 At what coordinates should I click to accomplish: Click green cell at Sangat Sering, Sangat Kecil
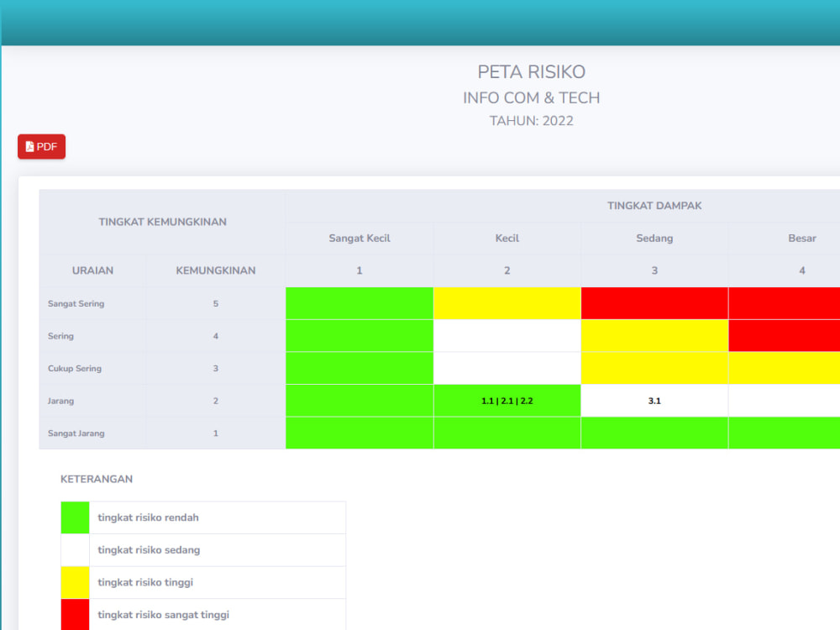(360, 303)
